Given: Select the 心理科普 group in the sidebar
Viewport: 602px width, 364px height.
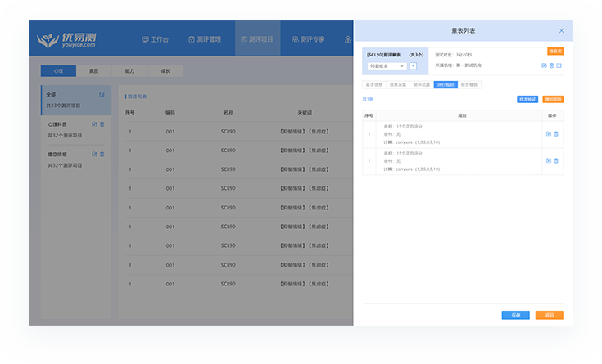Looking at the screenshot, I should pos(76,129).
